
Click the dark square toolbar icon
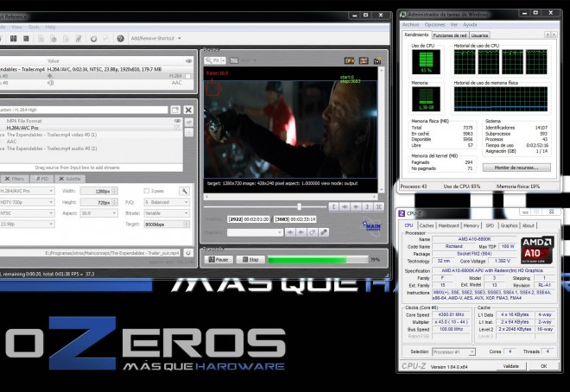coord(26,38)
